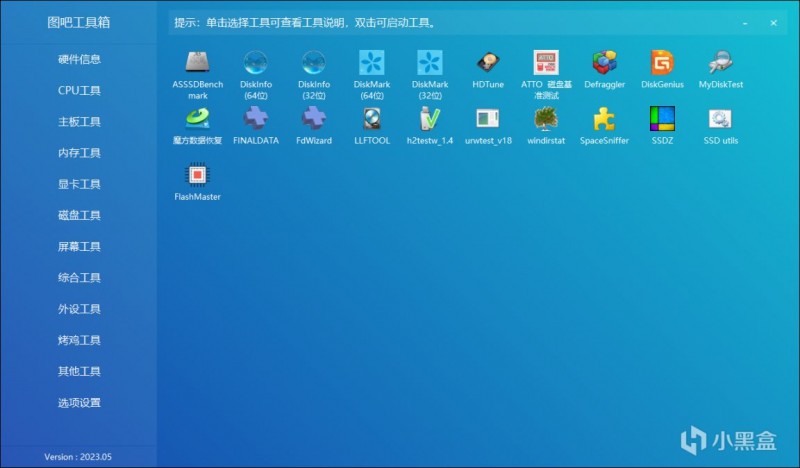The height and width of the screenshot is (468, 800).
Task: Select the SSDZ icon
Action: click(662, 118)
